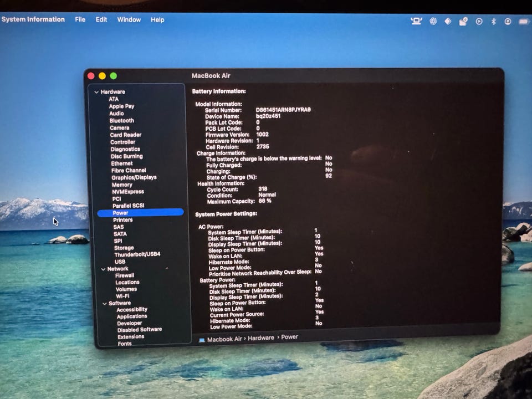Open the Window menu
Screen dimensions: 532x399
tap(129, 20)
